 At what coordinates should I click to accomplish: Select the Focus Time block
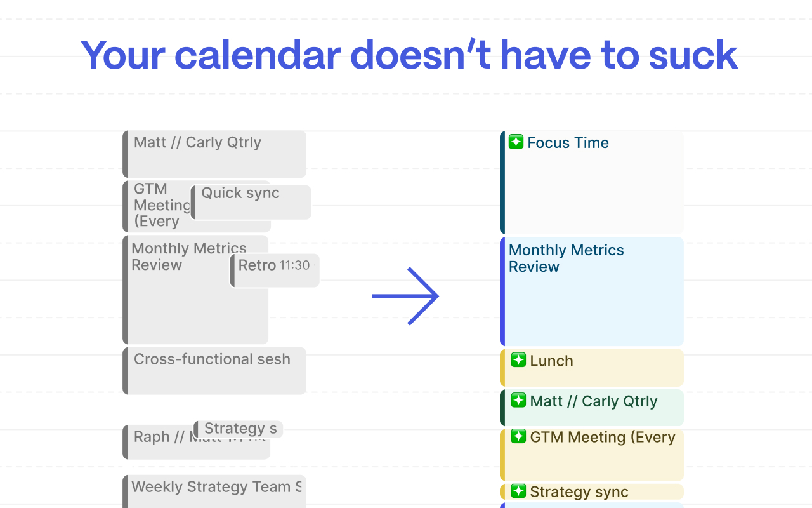[x=592, y=183]
